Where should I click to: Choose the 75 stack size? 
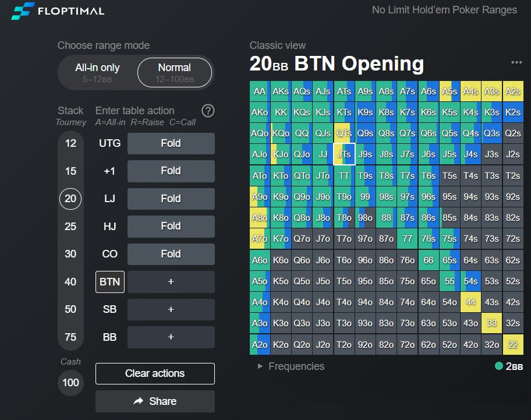click(70, 337)
